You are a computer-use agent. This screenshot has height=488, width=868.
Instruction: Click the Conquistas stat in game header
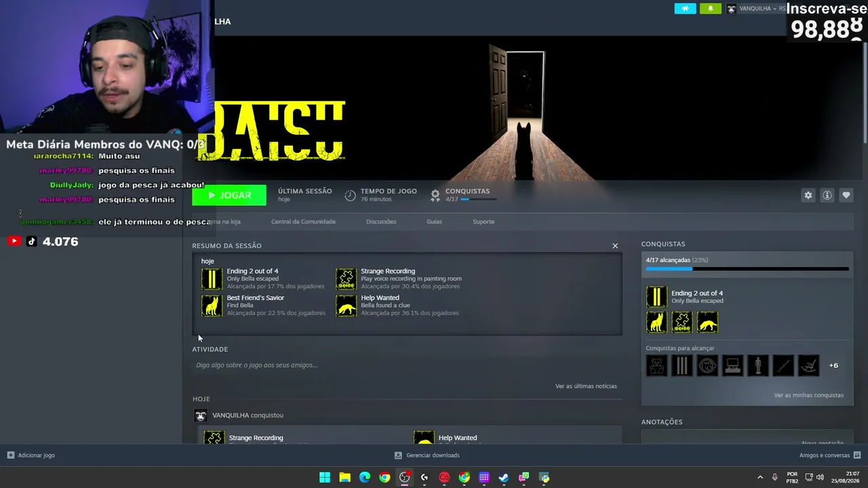tap(464, 195)
